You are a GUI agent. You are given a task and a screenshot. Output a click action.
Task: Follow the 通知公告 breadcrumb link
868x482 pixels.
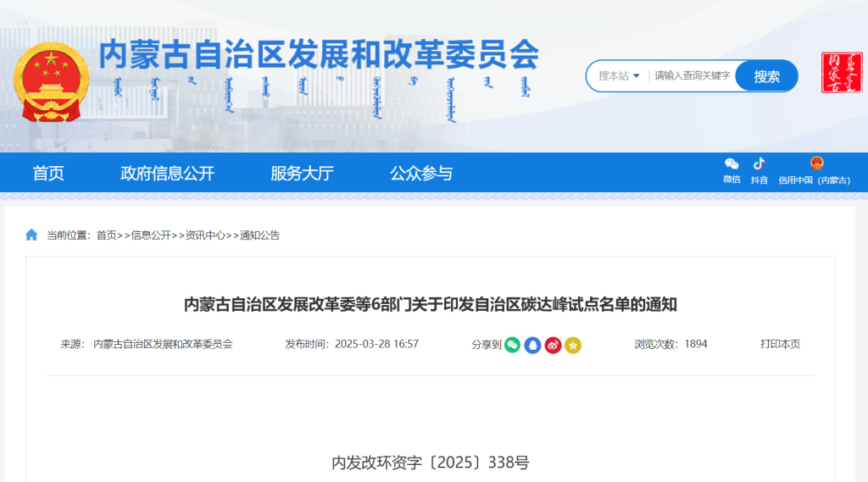259,235
